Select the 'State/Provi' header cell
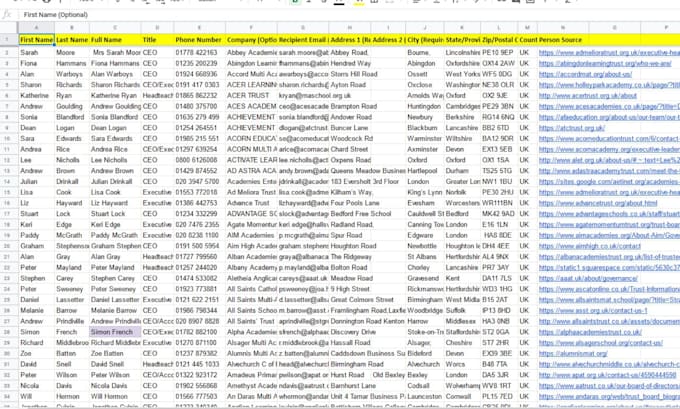This screenshot has width=680, height=409. (462, 39)
